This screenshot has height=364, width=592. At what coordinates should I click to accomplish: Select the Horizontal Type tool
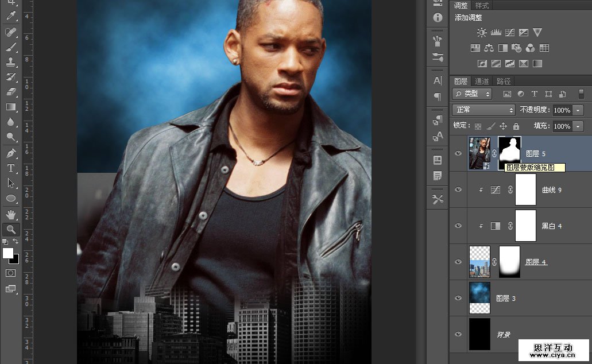tap(11, 168)
